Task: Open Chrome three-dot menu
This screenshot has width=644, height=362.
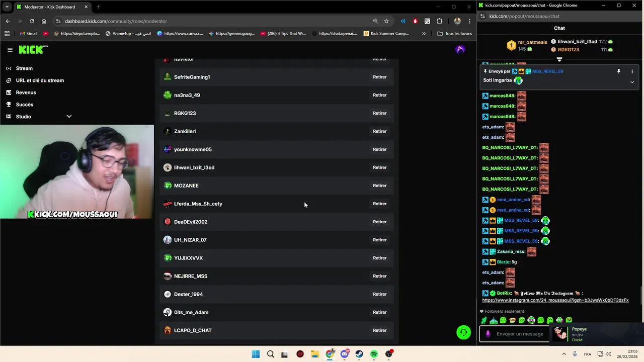Action: click(x=469, y=21)
